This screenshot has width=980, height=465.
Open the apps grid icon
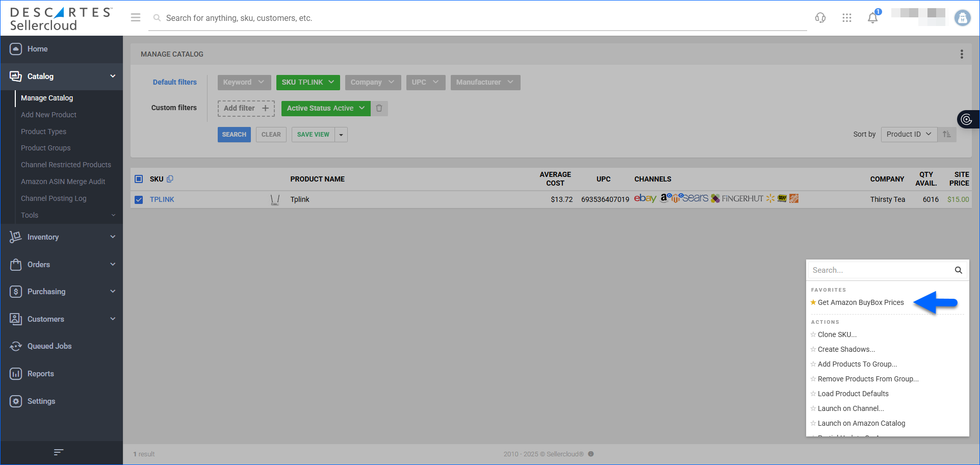pos(847,18)
